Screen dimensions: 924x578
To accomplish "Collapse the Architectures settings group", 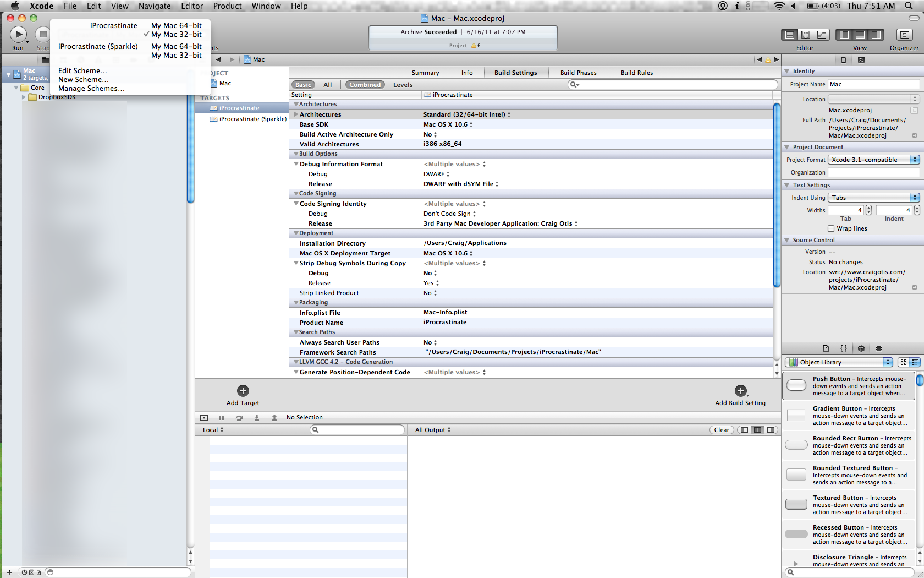I will click(x=296, y=105).
